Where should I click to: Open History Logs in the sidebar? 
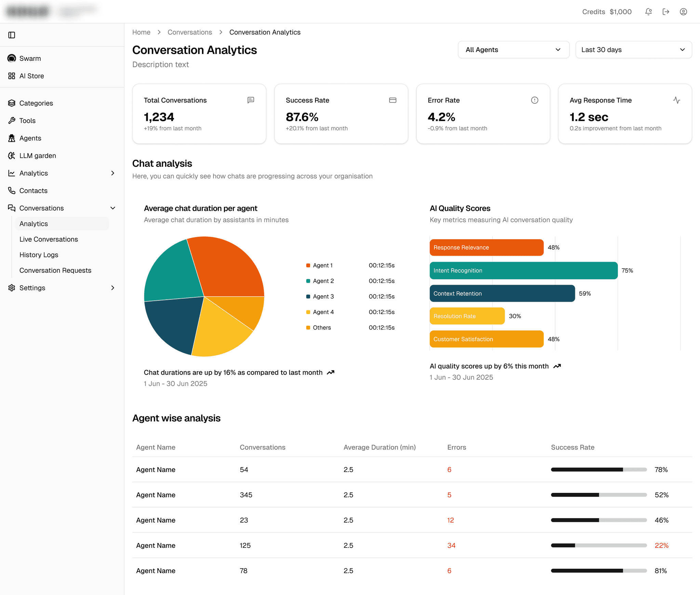click(39, 255)
